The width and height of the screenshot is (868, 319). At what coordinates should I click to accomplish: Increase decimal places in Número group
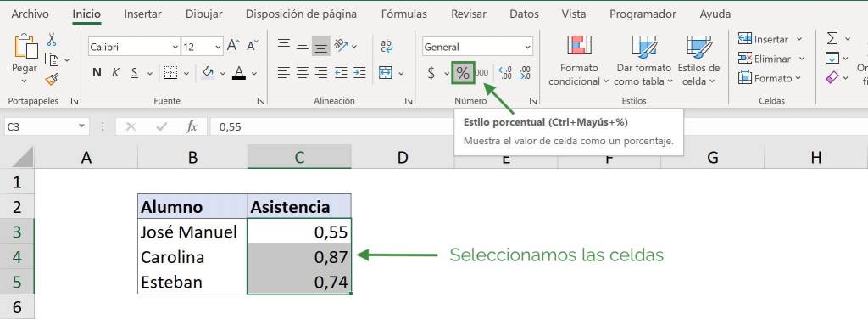505,73
